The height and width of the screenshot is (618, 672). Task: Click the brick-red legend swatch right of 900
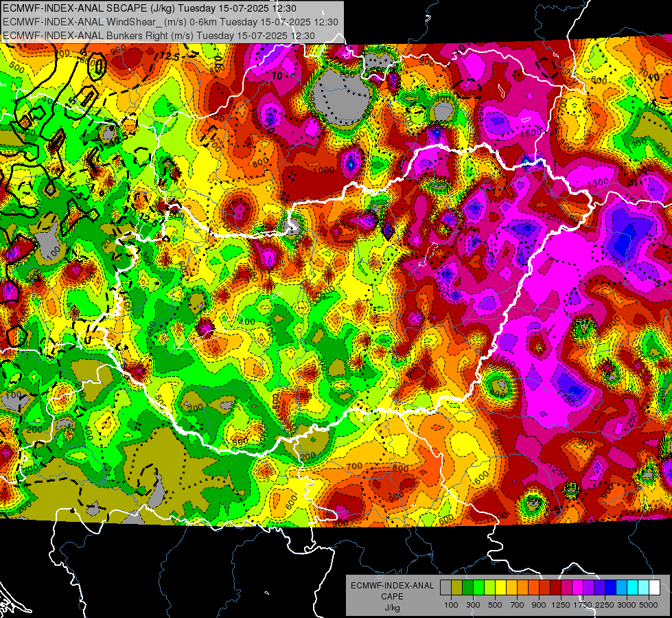pyautogui.click(x=545, y=588)
